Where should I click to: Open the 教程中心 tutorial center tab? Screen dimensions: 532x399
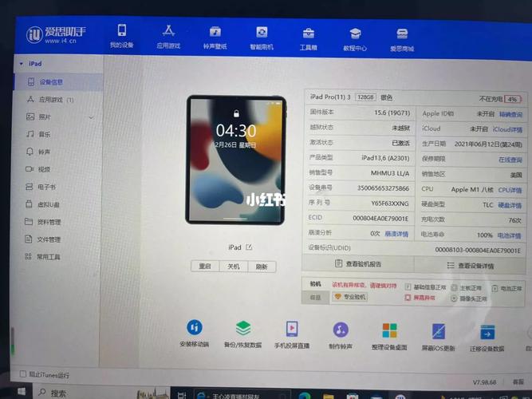click(x=355, y=40)
